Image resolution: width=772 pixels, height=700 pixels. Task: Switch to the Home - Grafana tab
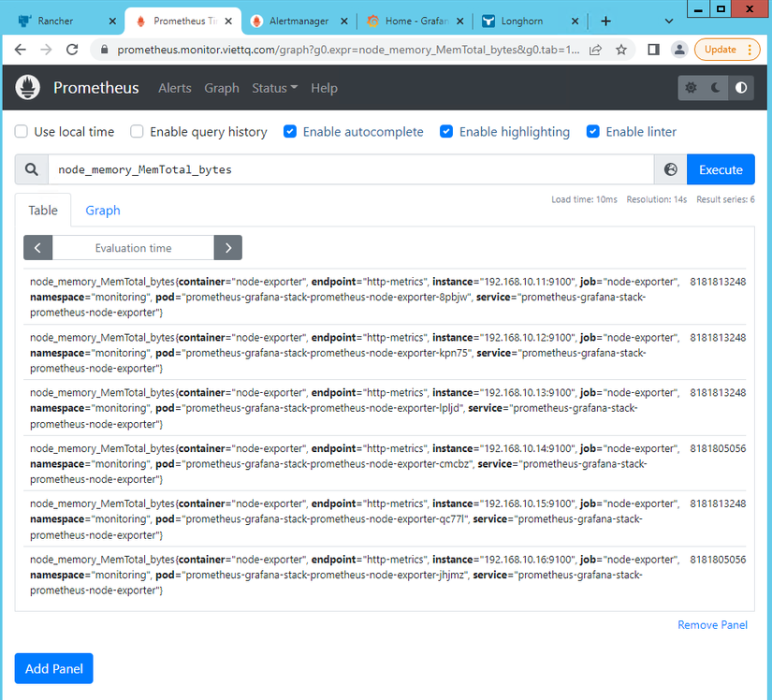416,22
